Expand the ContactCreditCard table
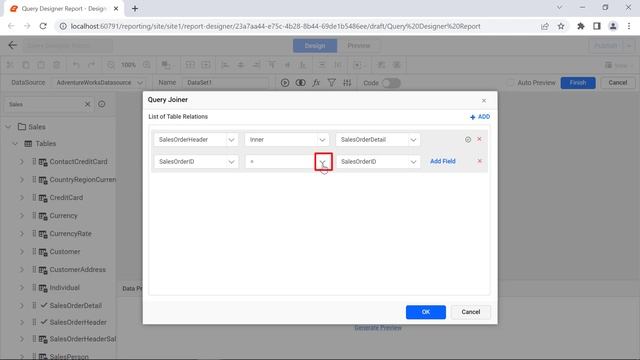The image size is (640, 360). click(22, 162)
